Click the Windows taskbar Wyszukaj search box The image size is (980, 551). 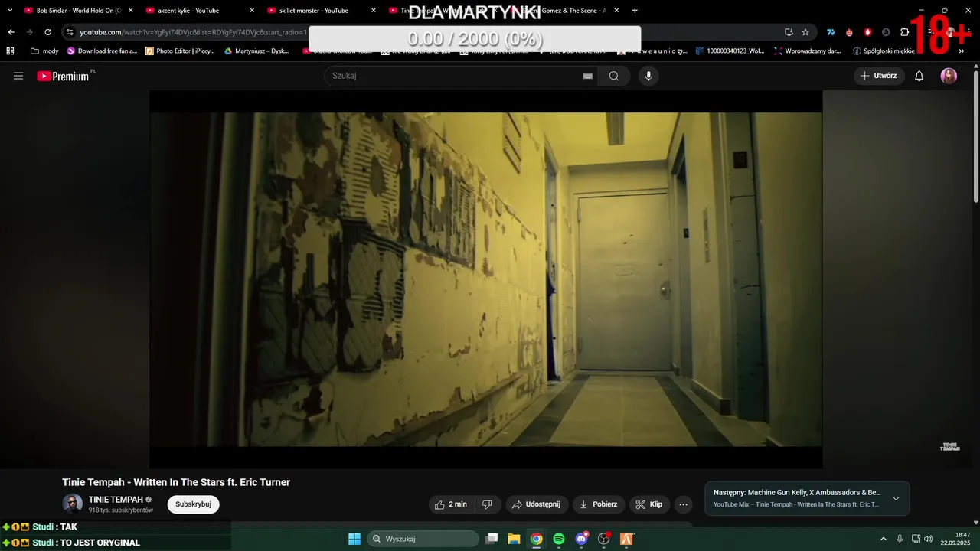pos(423,539)
